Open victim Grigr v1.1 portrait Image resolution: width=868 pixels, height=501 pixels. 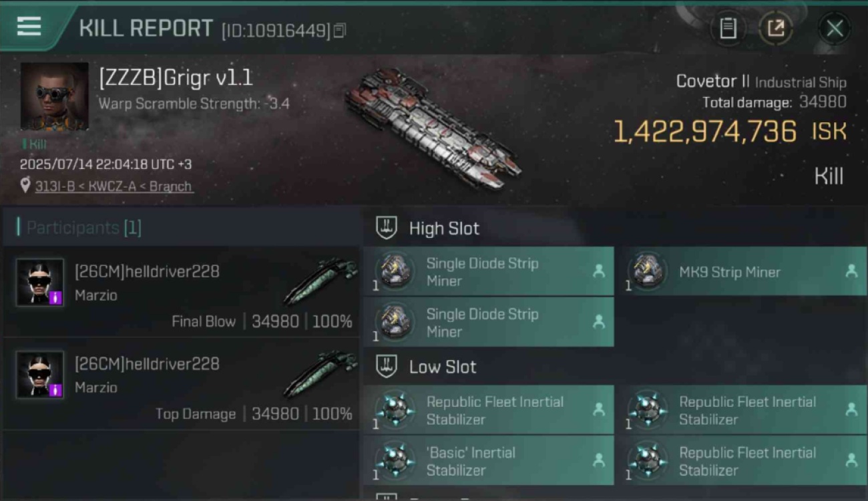pyautogui.click(x=55, y=97)
